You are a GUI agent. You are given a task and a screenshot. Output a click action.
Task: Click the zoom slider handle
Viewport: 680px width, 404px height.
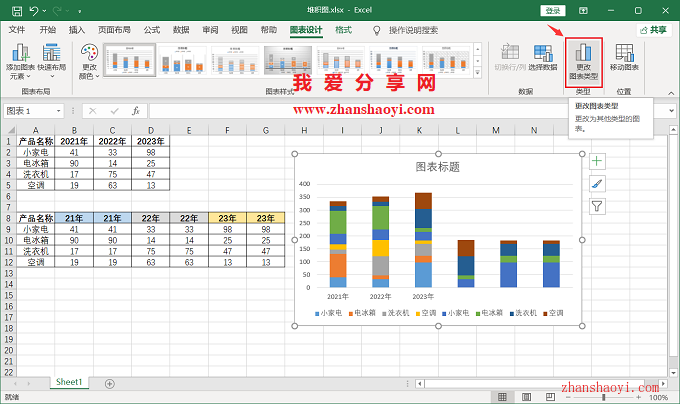point(603,397)
